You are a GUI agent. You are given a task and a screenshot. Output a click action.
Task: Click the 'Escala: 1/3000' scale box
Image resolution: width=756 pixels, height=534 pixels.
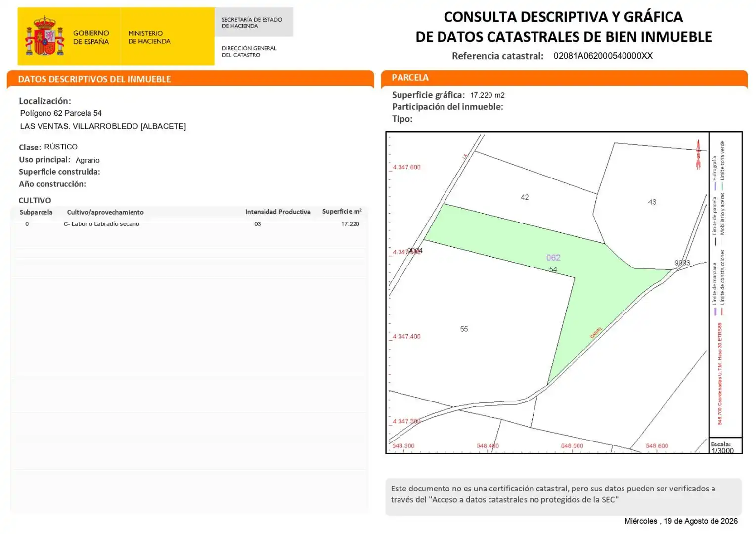[725, 446]
